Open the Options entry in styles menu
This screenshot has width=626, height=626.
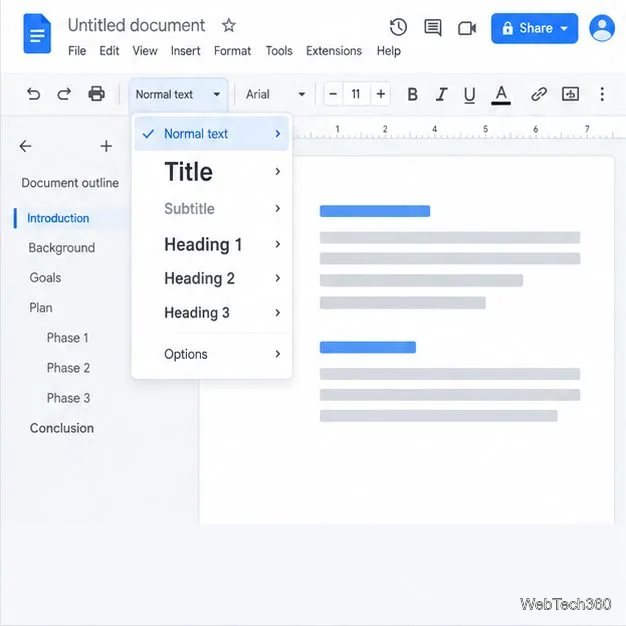pos(212,354)
